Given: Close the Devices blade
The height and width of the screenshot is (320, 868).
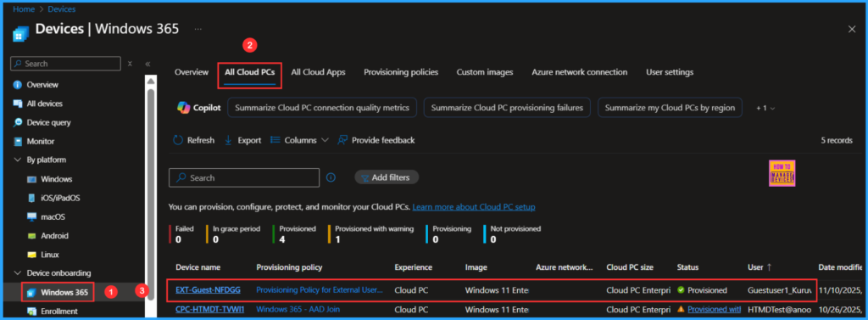Looking at the screenshot, I should (x=852, y=29).
